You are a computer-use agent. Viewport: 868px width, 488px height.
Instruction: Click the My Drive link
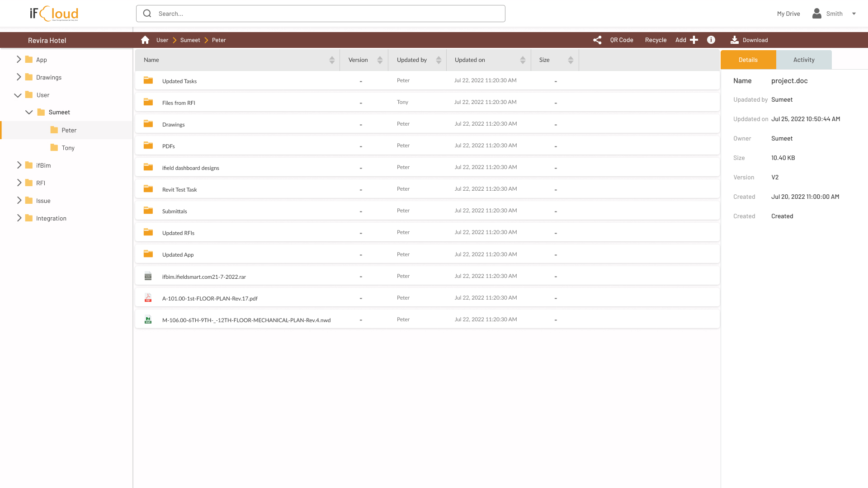[788, 14]
